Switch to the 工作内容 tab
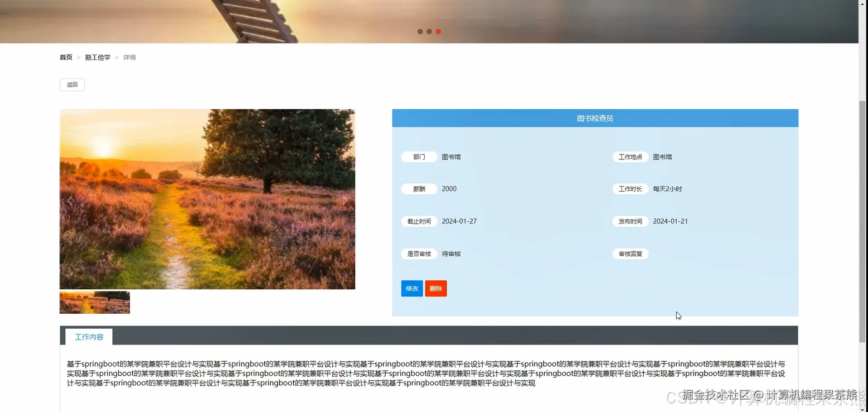 pos(89,337)
